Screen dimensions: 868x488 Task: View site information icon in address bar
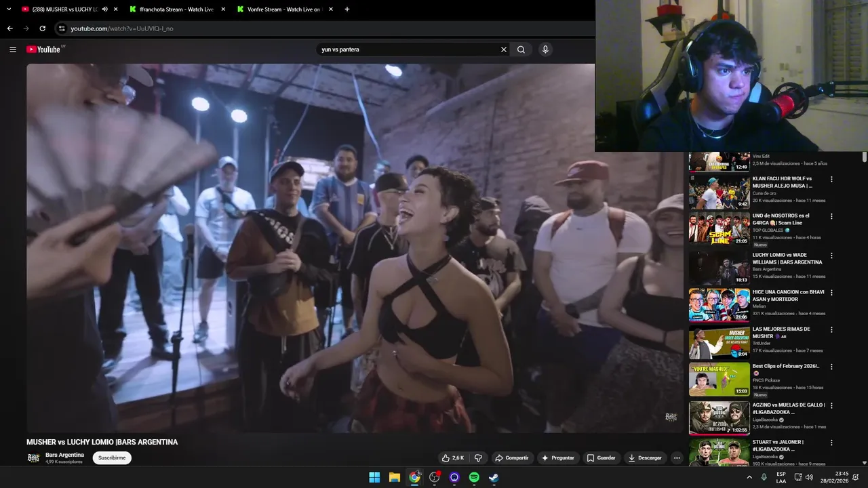62,28
